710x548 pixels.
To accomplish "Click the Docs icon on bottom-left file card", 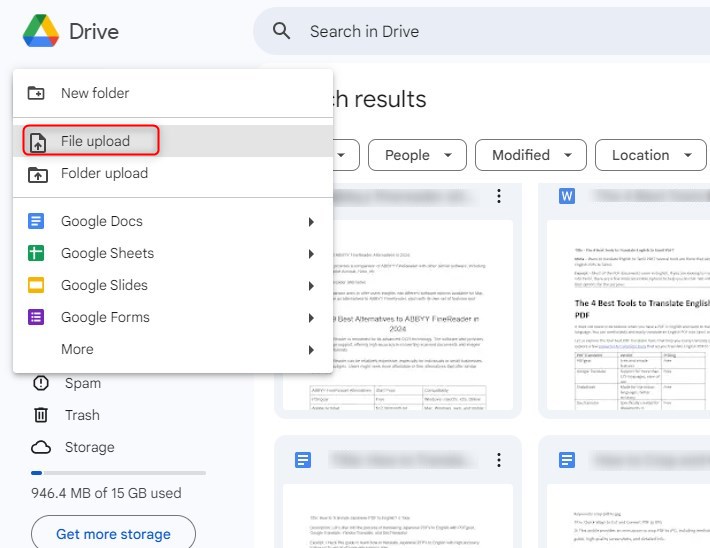I will point(303,460).
